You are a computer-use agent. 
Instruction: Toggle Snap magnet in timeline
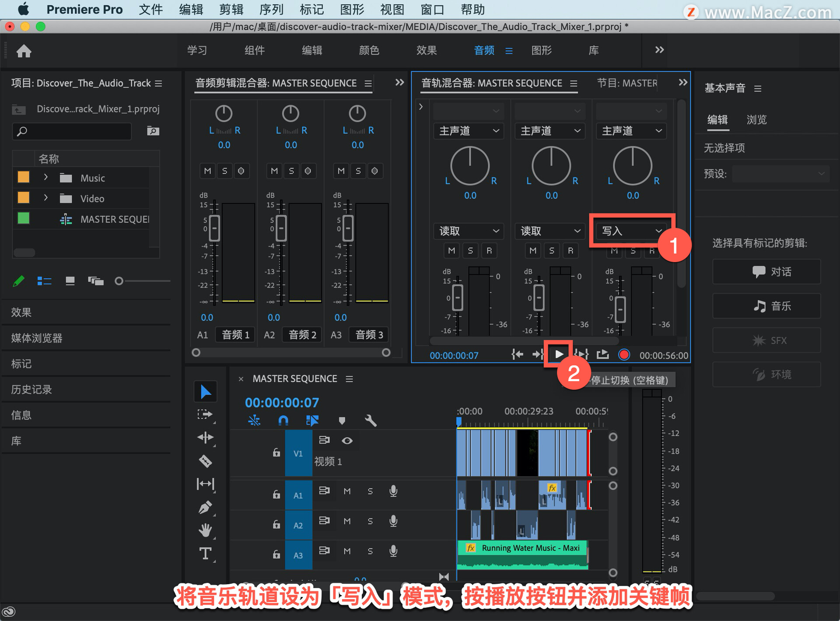283,421
